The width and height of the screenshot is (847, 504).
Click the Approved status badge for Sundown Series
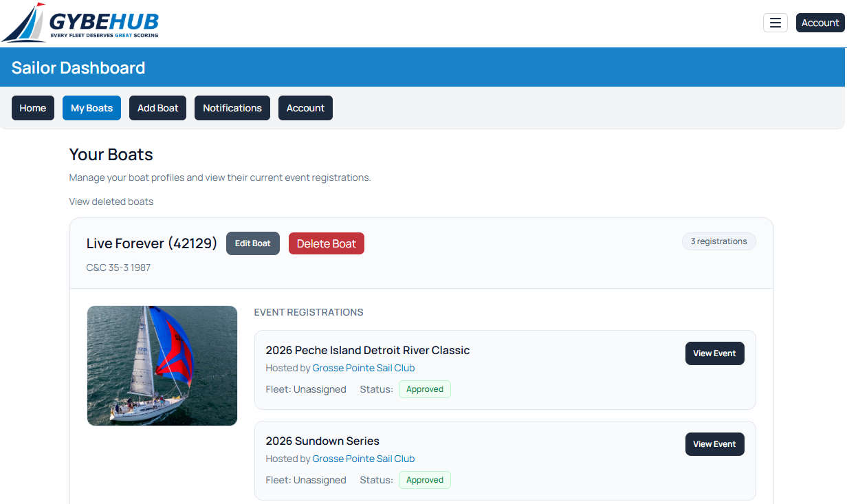[x=425, y=480]
